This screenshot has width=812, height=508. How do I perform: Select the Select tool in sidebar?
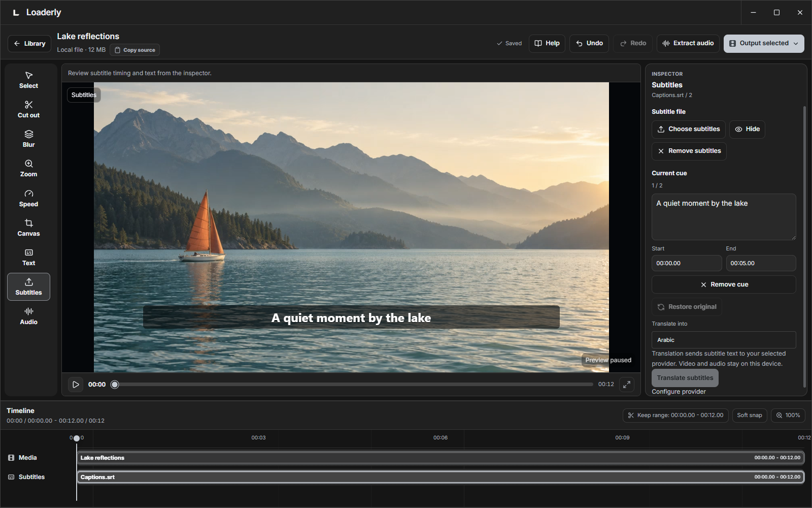28,80
